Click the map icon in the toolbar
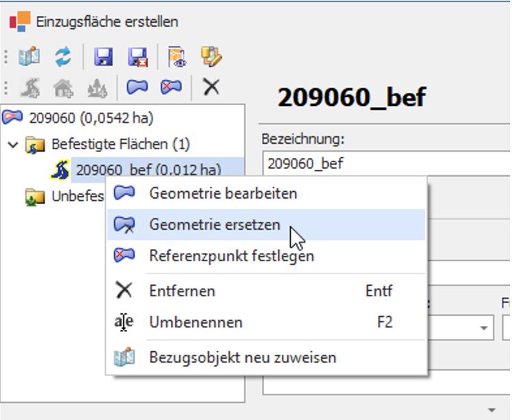This screenshot has width=512, height=420. pyautogui.click(x=30, y=56)
